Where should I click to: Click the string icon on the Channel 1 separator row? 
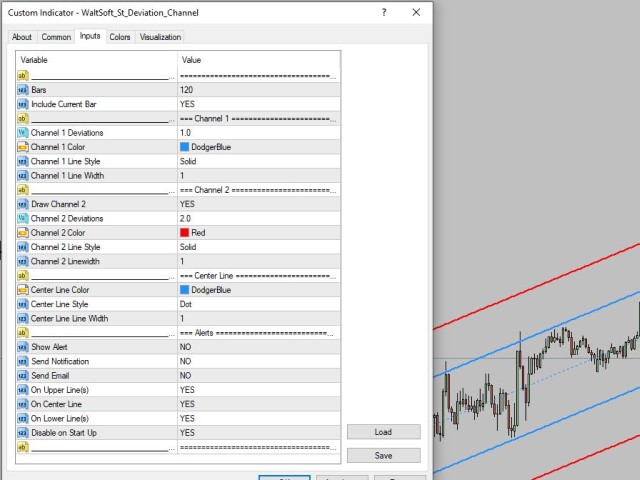(x=23, y=118)
